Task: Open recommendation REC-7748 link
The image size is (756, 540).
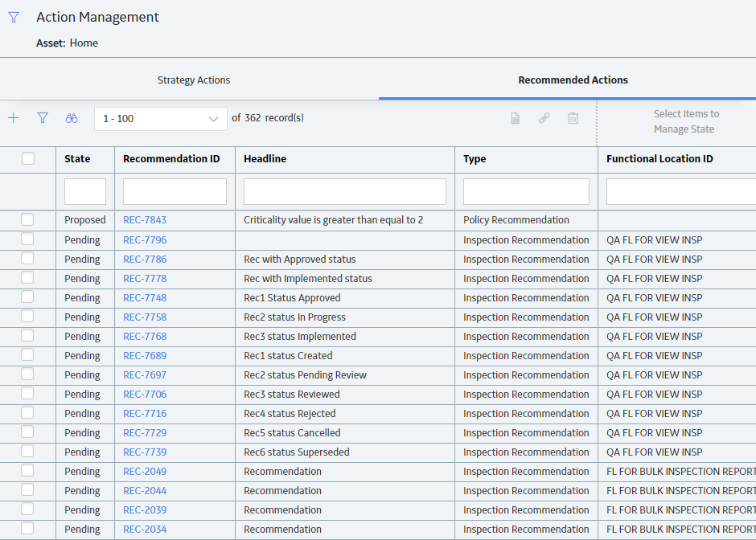Action: coord(145,297)
